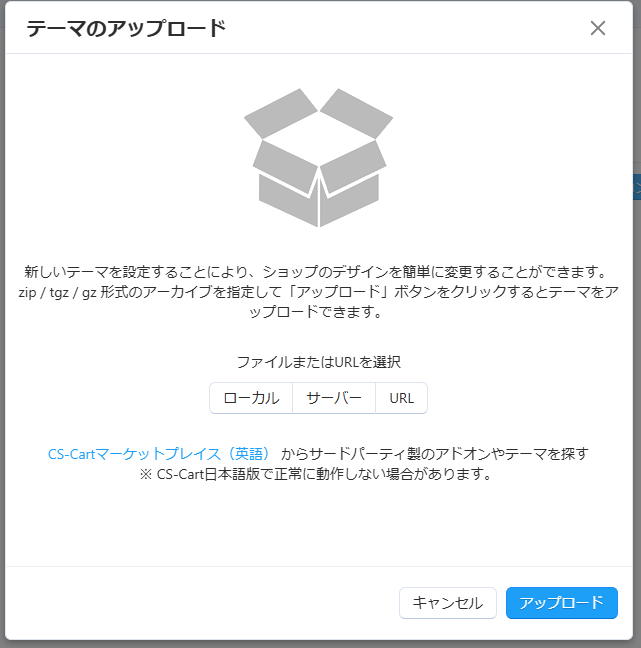Select the ローカル file source button
Screen dimensions: 641x648
click(x=251, y=398)
